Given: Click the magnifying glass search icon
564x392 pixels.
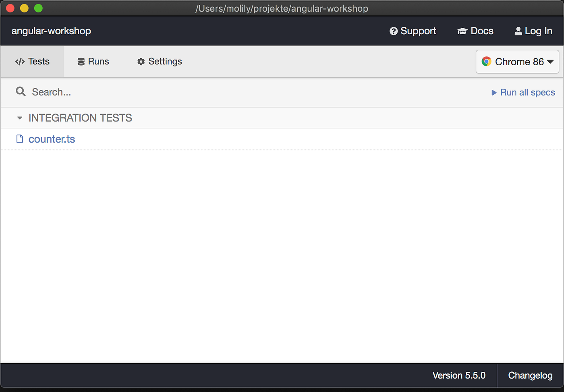Looking at the screenshot, I should 21,92.
